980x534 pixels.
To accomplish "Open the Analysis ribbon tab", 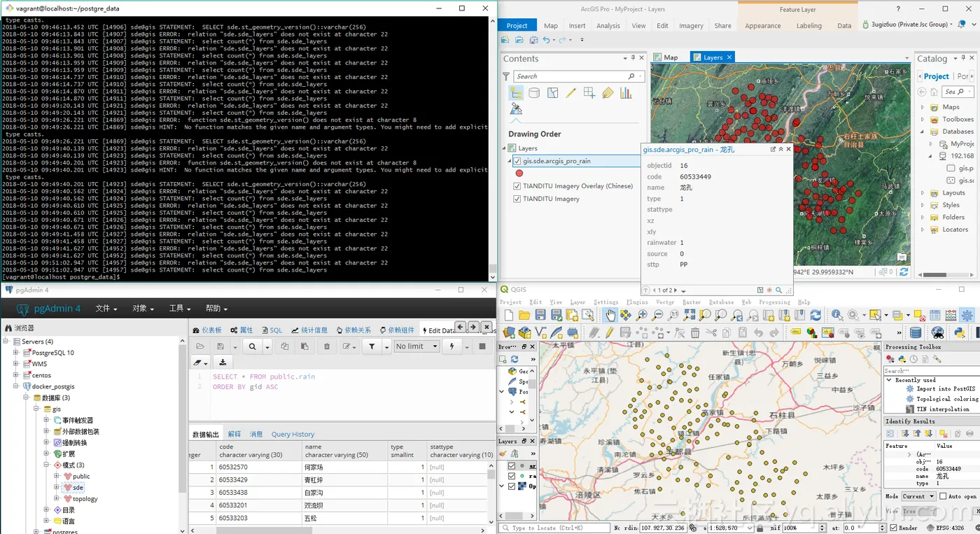I will point(608,26).
